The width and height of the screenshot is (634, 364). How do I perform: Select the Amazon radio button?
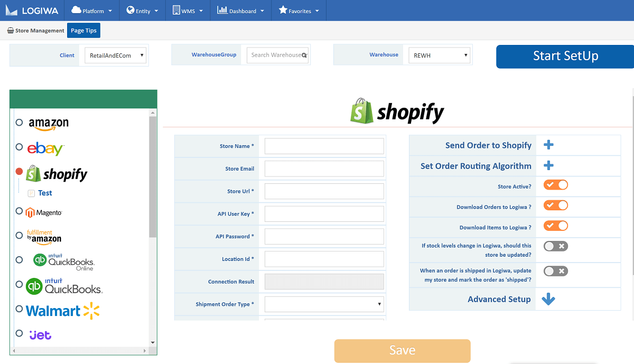[x=19, y=122]
